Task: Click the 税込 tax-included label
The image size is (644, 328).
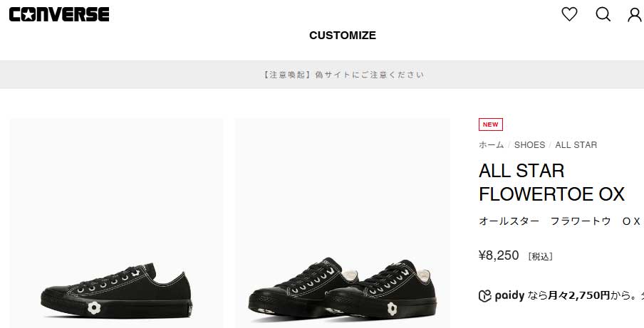Action: 540,257
